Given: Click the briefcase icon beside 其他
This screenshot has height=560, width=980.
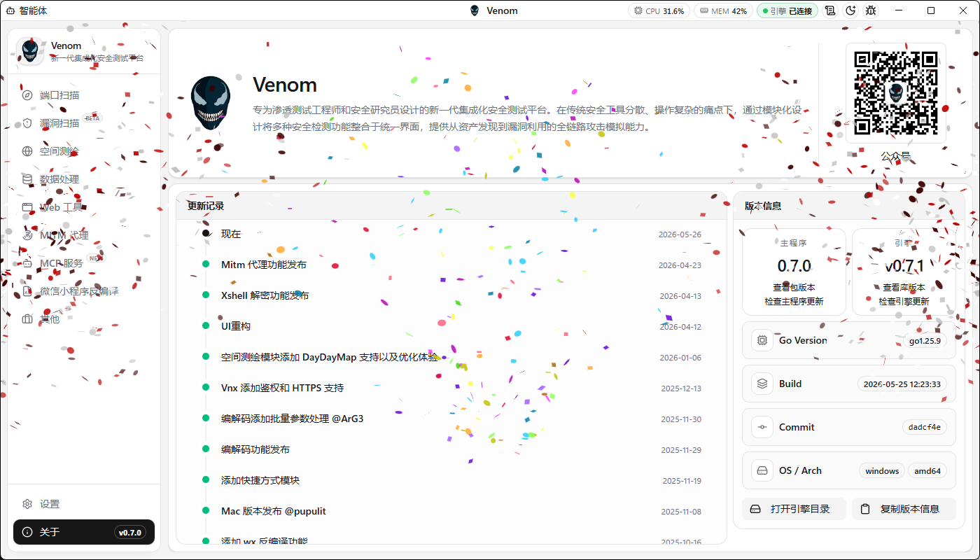Looking at the screenshot, I should 27,319.
